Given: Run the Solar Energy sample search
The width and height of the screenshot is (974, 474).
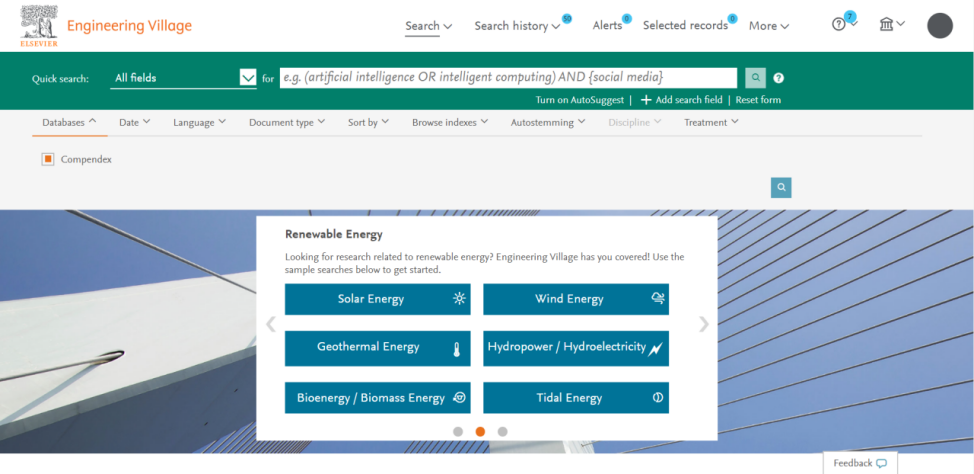Looking at the screenshot, I should (378, 299).
